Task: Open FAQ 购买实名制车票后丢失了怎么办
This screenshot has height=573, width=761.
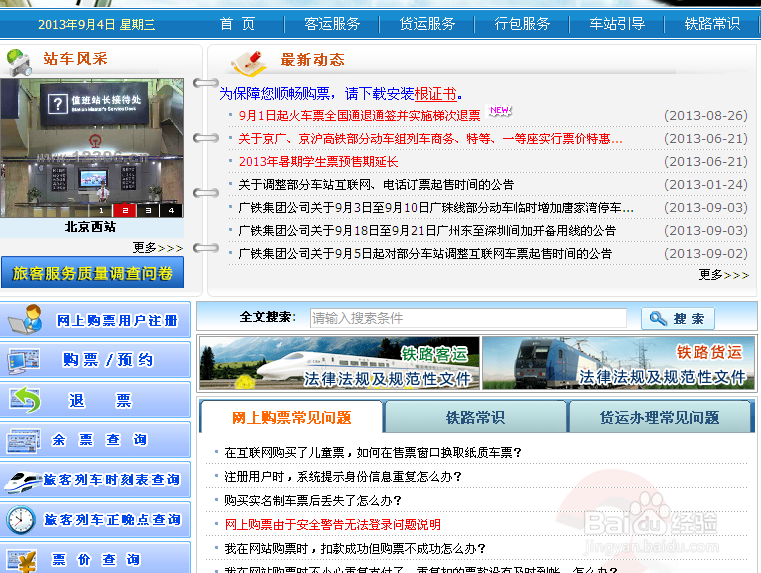Action: [x=313, y=500]
